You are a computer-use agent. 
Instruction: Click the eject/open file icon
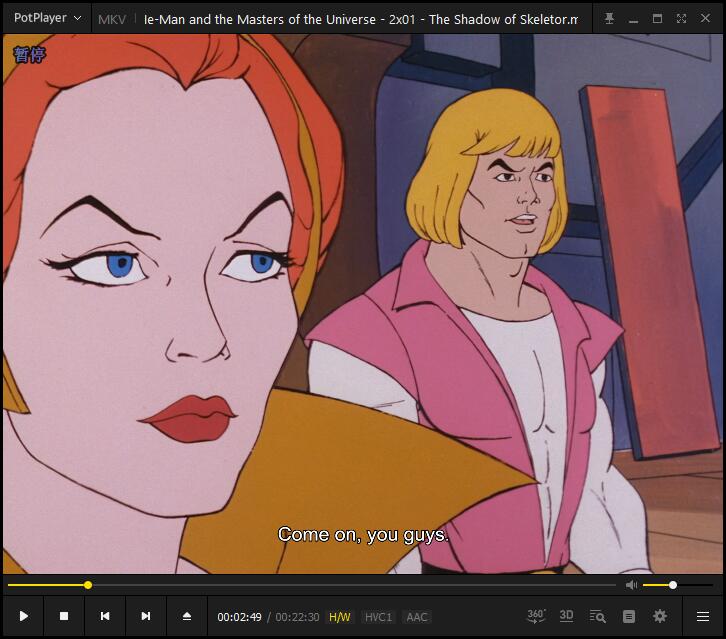point(187,616)
